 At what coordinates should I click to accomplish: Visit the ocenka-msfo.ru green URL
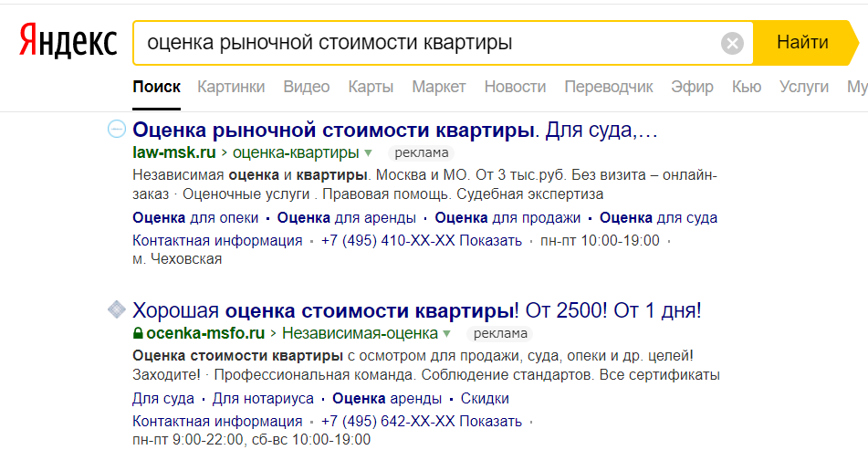coord(205,333)
